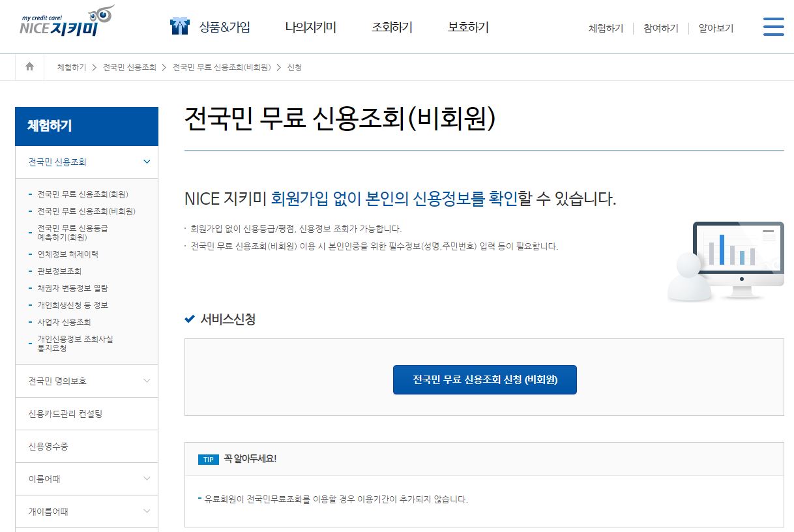Open 이름어때 sidebar label
This screenshot has height=532, width=794.
[x=44, y=479]
